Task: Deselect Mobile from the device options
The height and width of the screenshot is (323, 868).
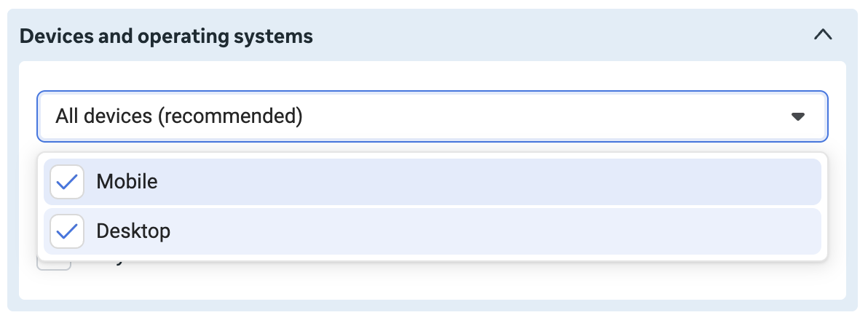Action: pos(67,181)
